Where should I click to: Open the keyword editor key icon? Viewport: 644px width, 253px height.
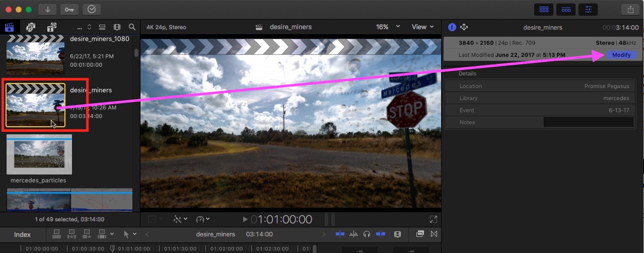click(x=69, y=9)
